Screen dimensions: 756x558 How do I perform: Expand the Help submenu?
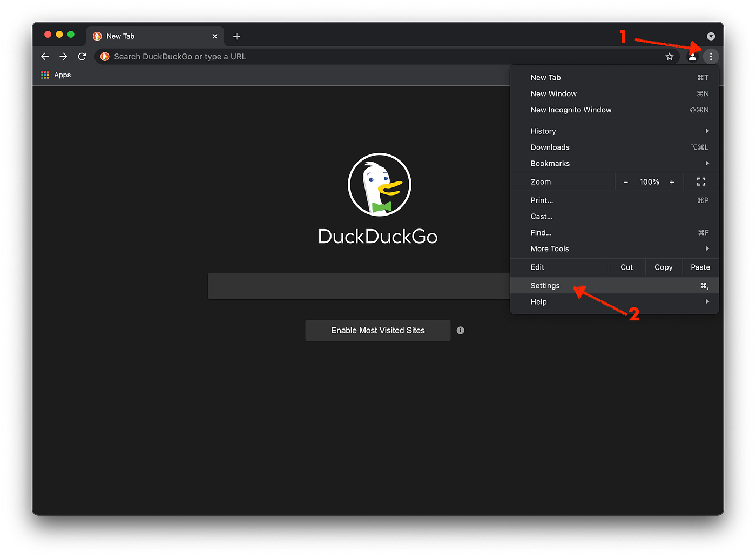(615, 302)
